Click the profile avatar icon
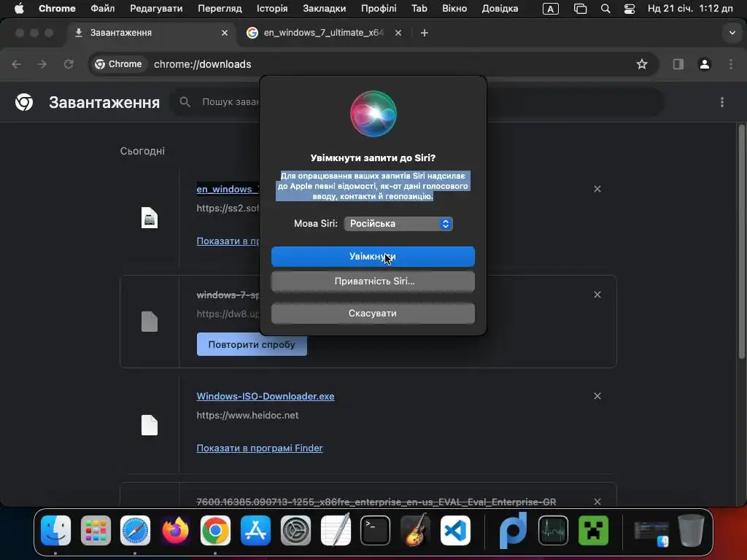 coord(705,64)
